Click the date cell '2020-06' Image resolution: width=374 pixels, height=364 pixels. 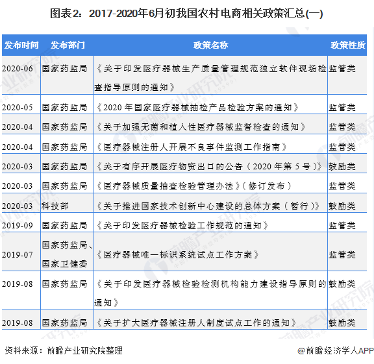17,68
